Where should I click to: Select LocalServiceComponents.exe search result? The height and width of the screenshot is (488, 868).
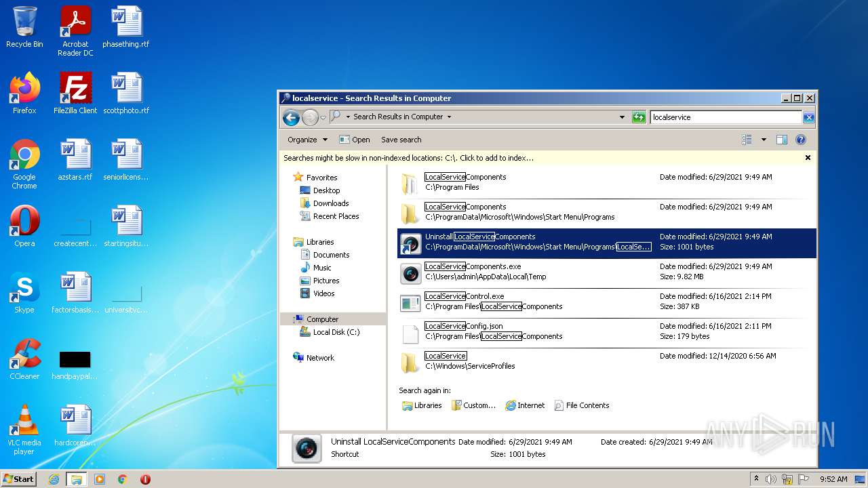[x=607, y=272]
